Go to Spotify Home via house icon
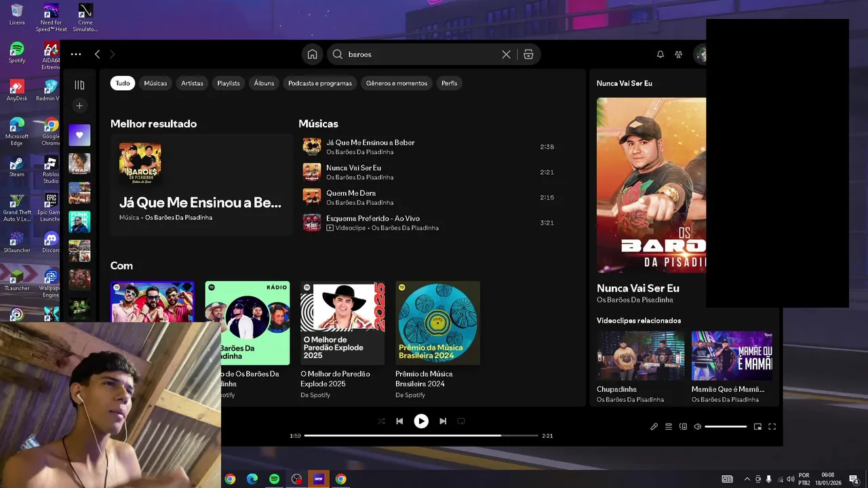Viewport: 868px width, 488px height. pos(312,54)
